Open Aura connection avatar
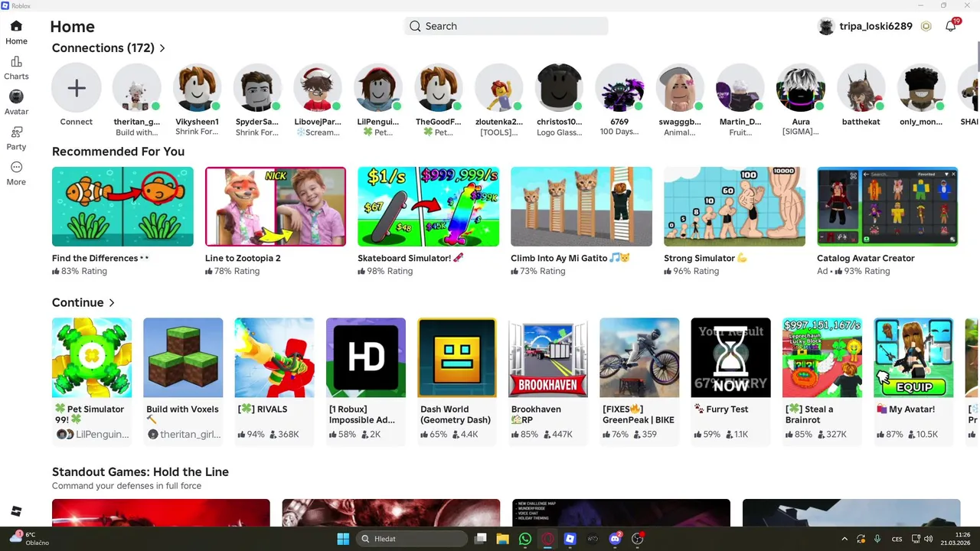This screenshot has height=551, width=980. click(x=801, y=87)
